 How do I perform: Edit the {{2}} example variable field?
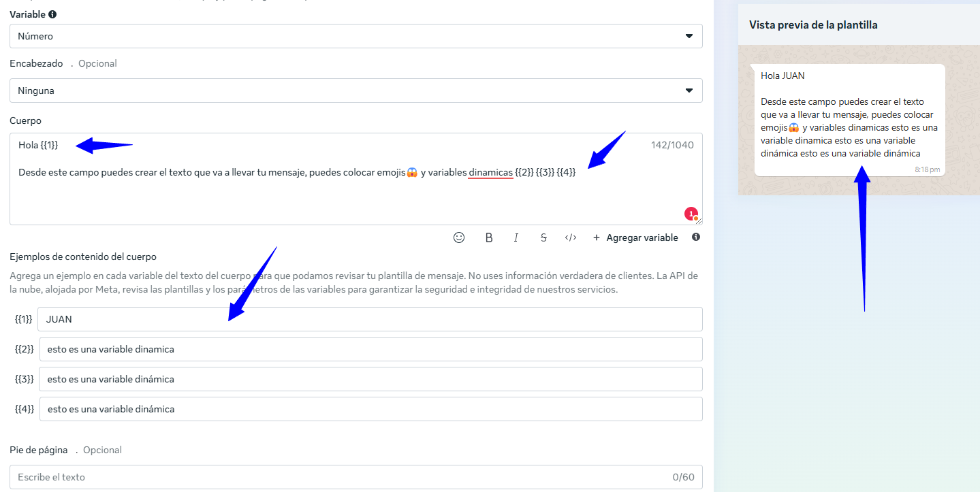[x=371, y=349]
